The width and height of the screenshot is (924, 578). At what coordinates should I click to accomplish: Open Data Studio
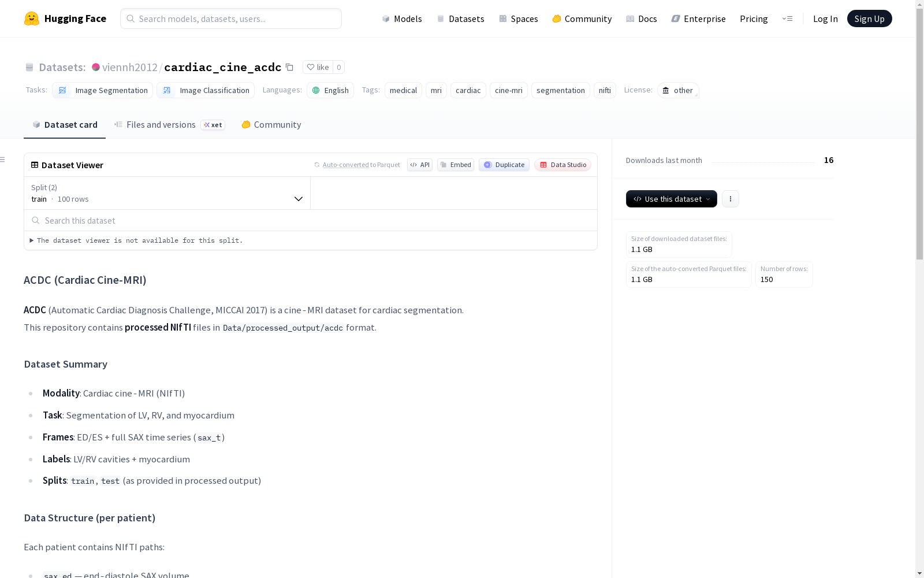[562, 165]
